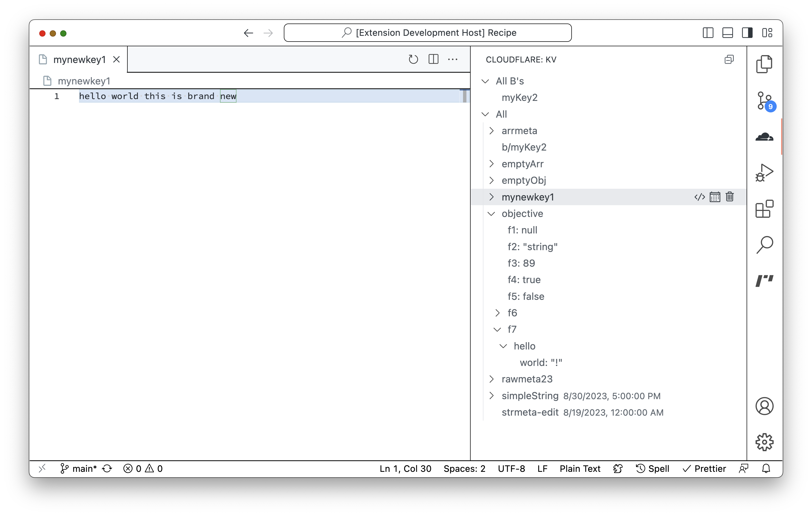Open the Search view
Image resolution: width=812 pixels, height=516 pixels.
click(764, 244)
